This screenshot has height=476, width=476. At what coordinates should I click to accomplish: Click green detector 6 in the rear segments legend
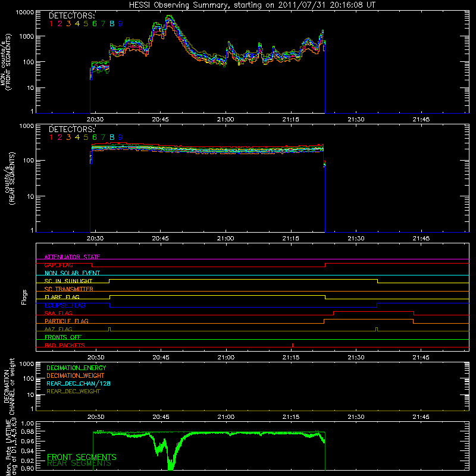(x=95, y=137)
